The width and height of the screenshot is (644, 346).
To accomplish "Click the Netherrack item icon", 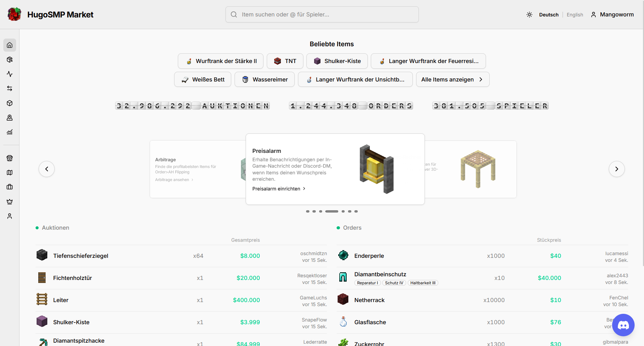I will coord(343,299).
